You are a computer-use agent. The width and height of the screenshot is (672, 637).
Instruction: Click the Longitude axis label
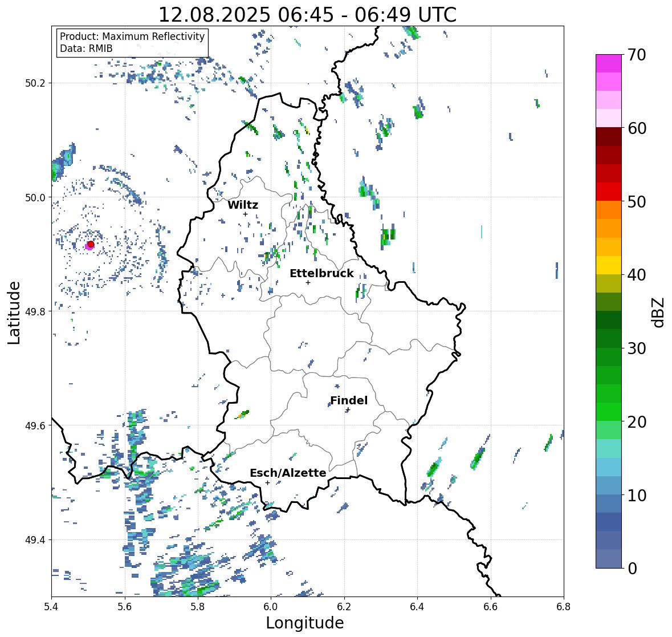305,623
